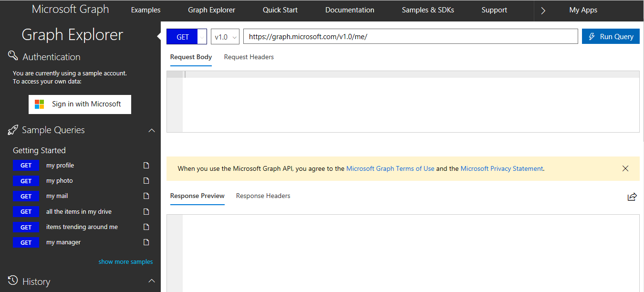Click the Sample Queries rocket icon
This screenshot has width=644, height=292.
13,129
